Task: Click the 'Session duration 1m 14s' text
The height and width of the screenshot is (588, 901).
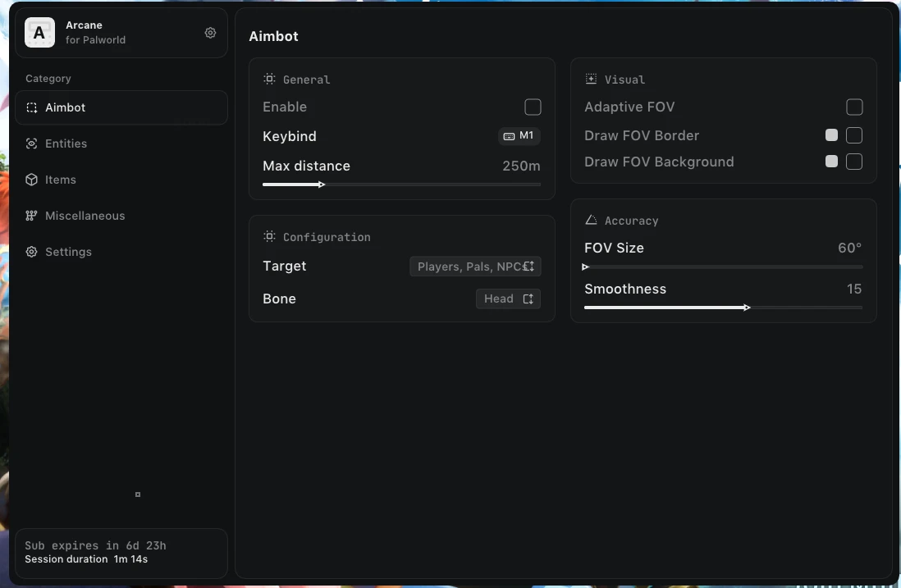Action: 86,559
